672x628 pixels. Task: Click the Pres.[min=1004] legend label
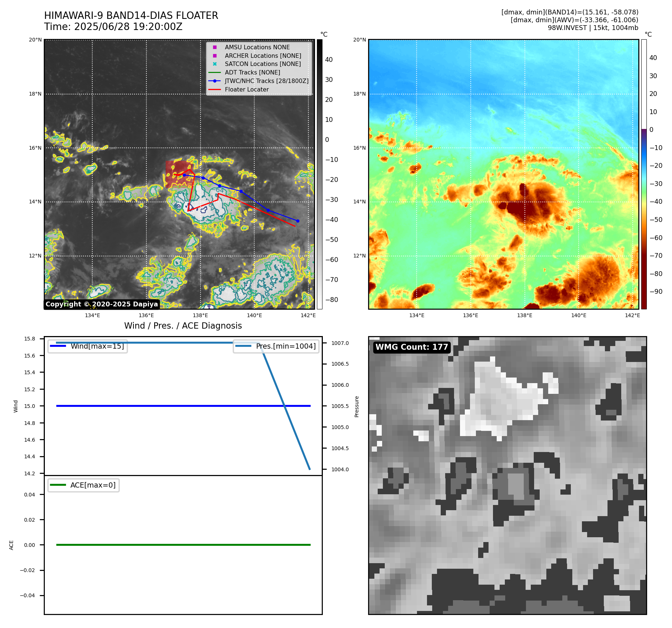286,346
